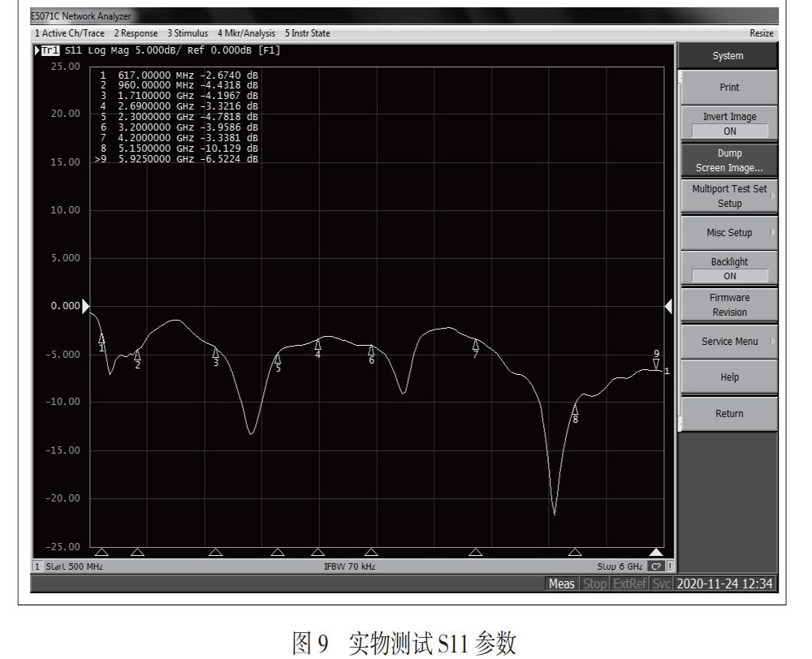Image resolution: width=812 pixels, height=659 pixels.
Task: Select marker 5 on the trace
Action: coord(278,363)
